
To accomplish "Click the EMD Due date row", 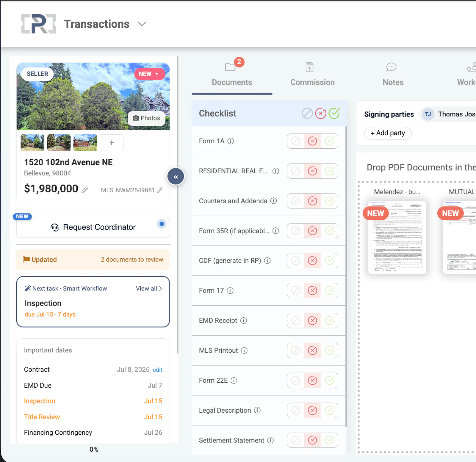I will pyautogui.click(x=93, y=385).
